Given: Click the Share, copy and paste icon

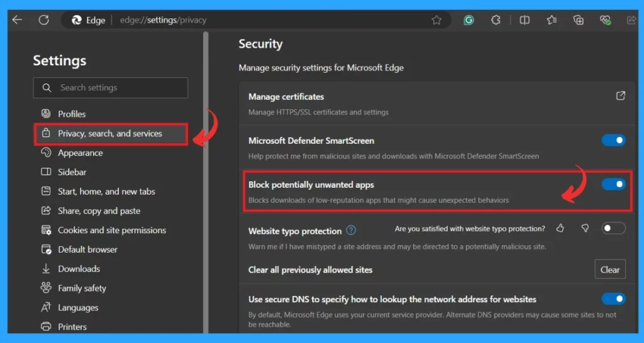Looking at the screenshot, I should 46,210.
